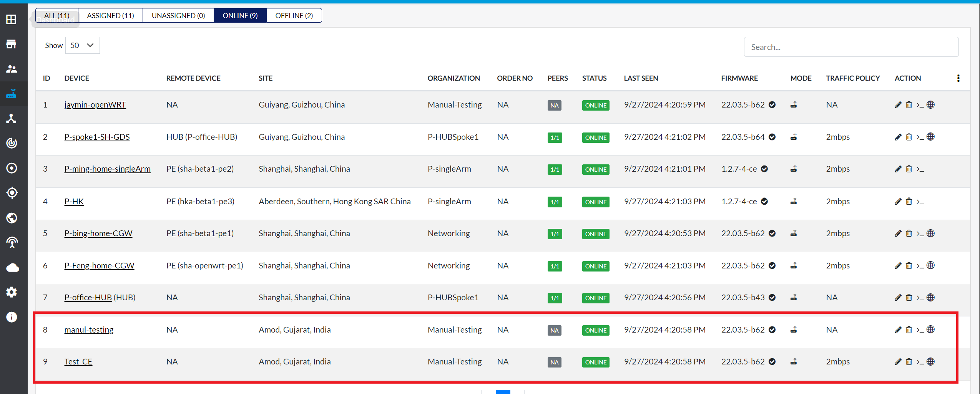Viewport: 980px width, 394px height.
Task: Open the manul-testing device link
Action: (x=89, y=330)
